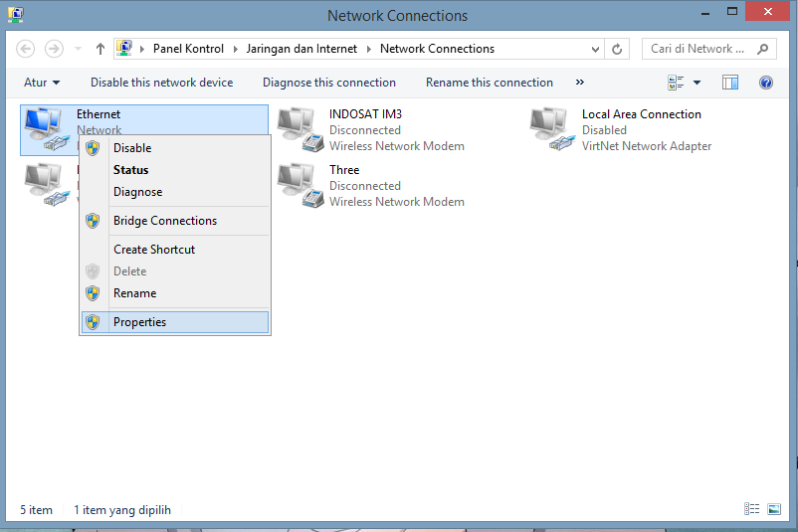Open the Atur dropdown menu
The width and height of the screenshot is (798, 532).
click(42, 83)
